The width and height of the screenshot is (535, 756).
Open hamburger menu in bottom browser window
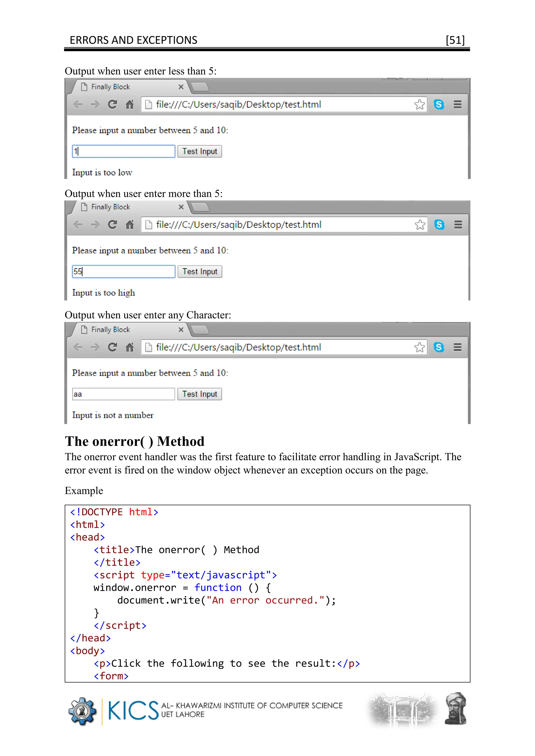[458, 347]
